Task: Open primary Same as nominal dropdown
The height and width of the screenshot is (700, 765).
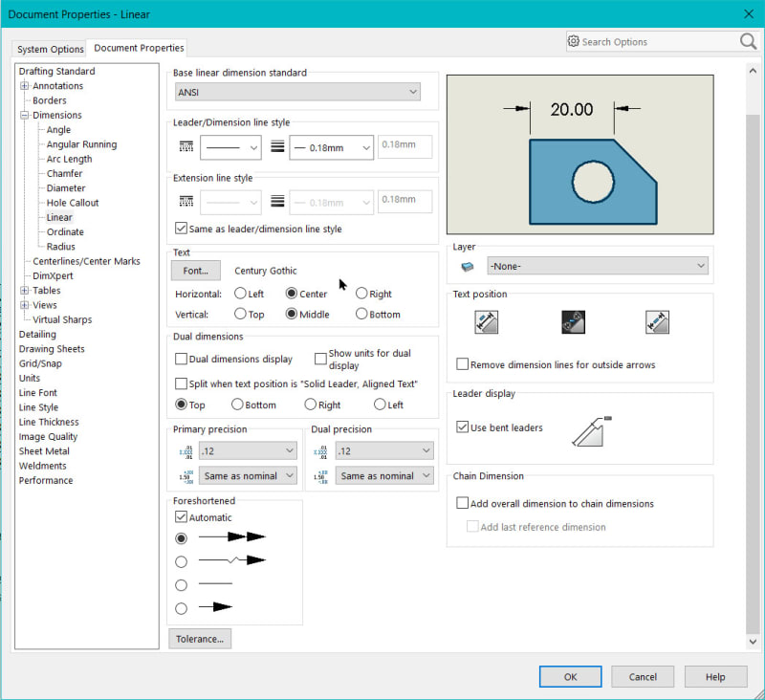Action: point(248,475)
